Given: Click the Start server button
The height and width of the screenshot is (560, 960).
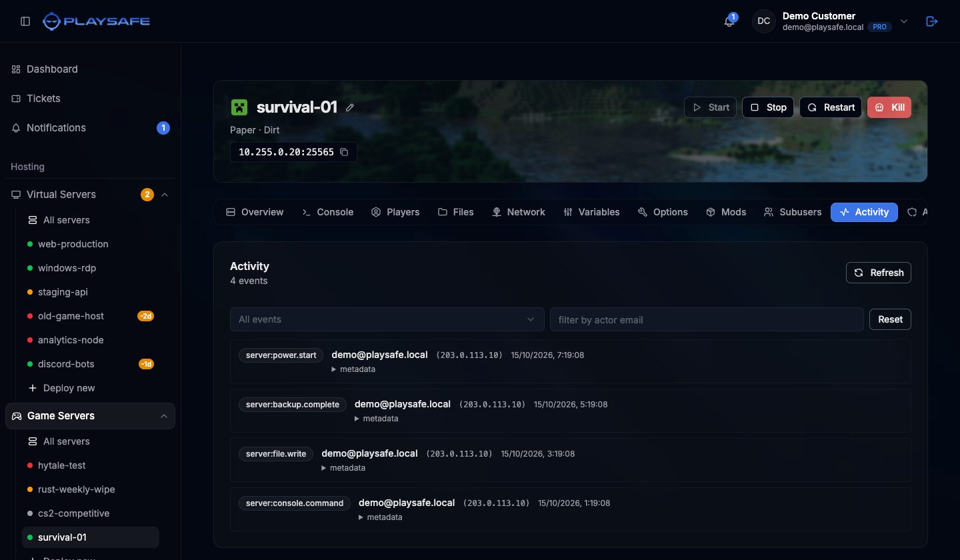Looking at the screenshot, I should point(711,107).
